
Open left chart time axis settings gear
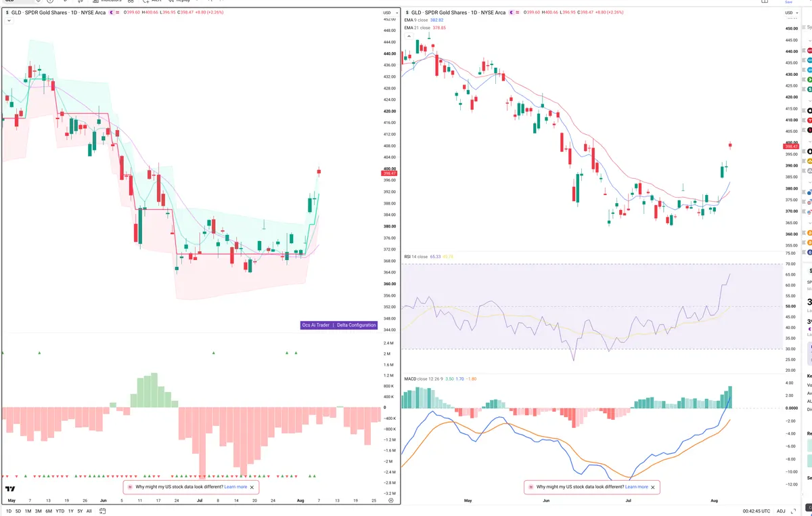(x=390, y=500)
